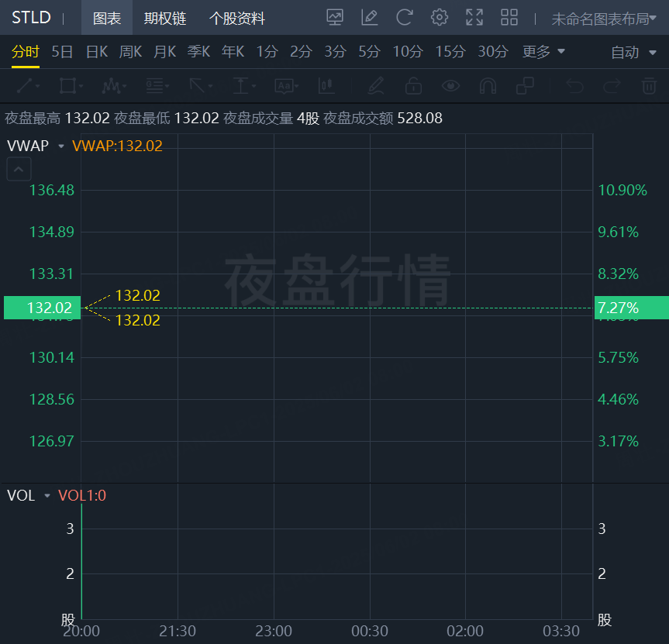Click the candlestick indicator tool icon
The image size is (669, 644).
click(326, 86)
